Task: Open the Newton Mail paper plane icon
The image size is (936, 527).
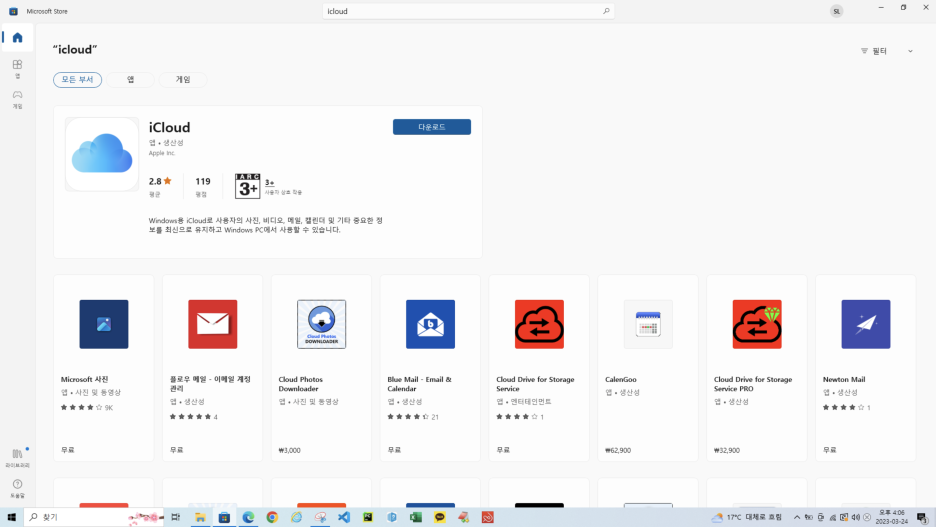Action: point(866,324)
